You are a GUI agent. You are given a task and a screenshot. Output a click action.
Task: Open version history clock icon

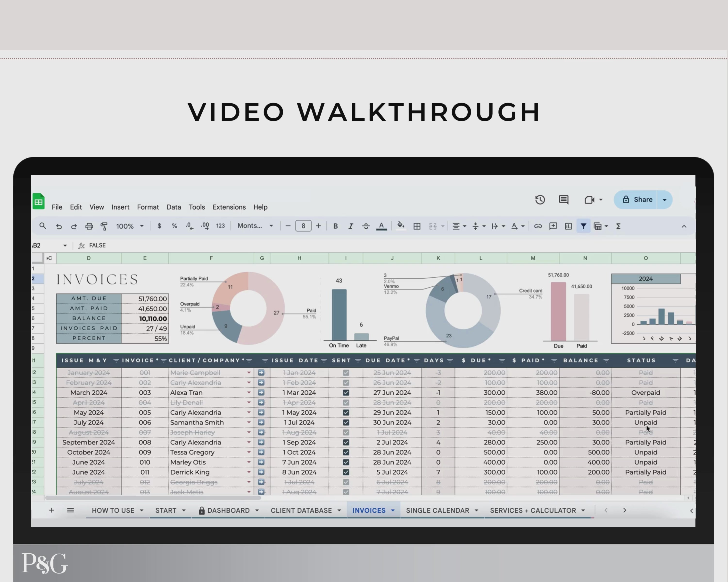coord(540,200)
